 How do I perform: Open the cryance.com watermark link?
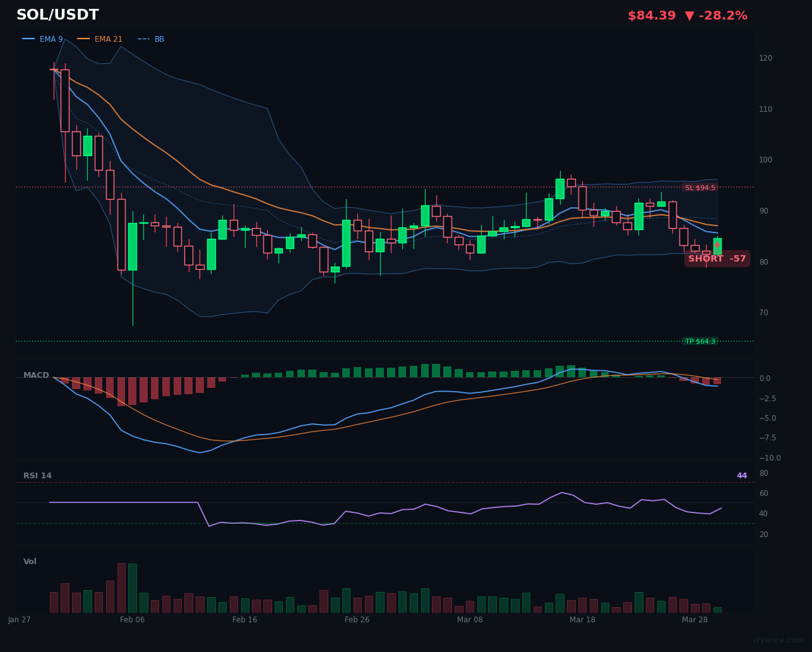(x=780, y=639)
